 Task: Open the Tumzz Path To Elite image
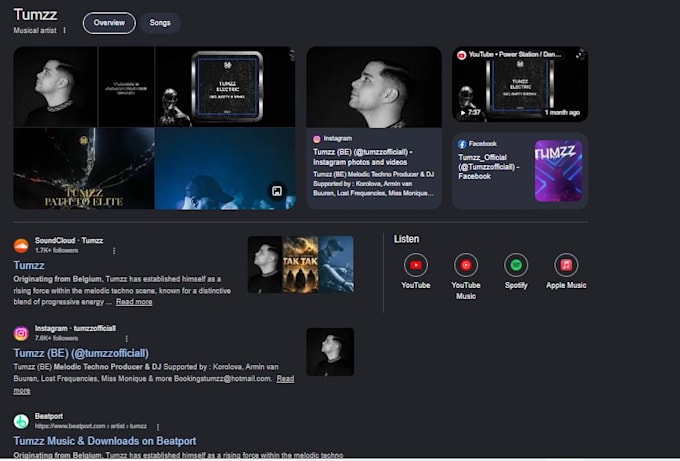pos(84,168)
